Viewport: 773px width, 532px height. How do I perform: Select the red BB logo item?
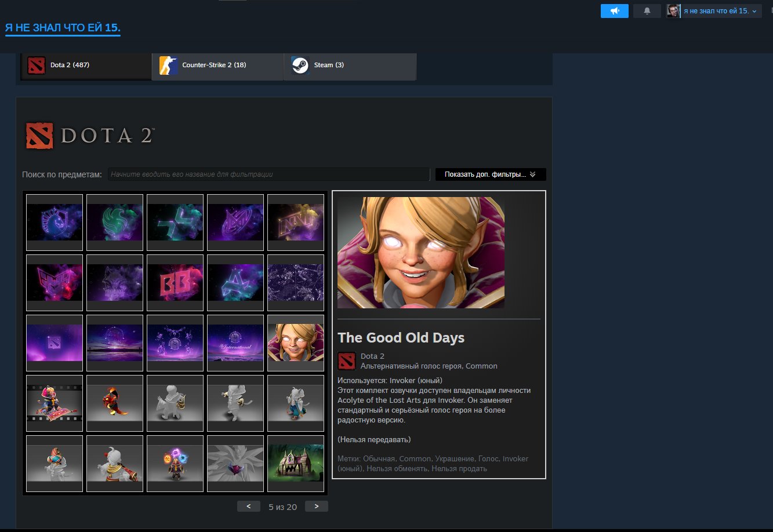pyautogui.click(x=175, y=283)
